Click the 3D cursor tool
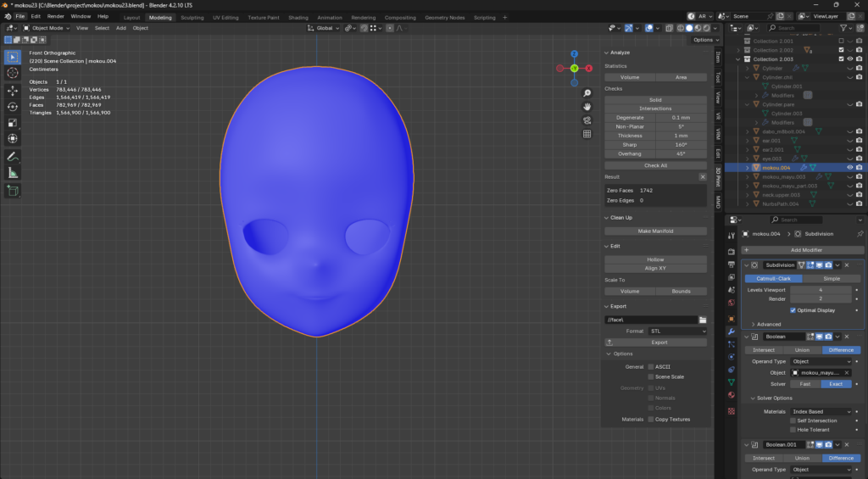Image resolution: width=868 pixels, height=479 pixels. pyautogui.click(x=13, y=74)
